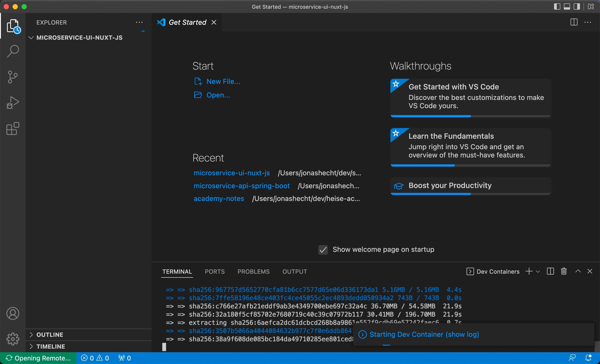Open Learn the Fundamentals walkthrough
This screenshot has height=364, width=600.
coord(470,147)
